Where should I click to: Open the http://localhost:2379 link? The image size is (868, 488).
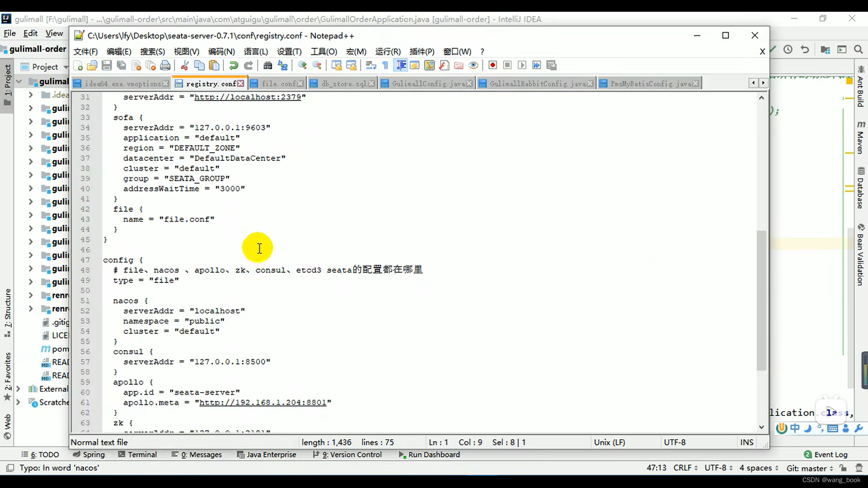click(248, 97)
